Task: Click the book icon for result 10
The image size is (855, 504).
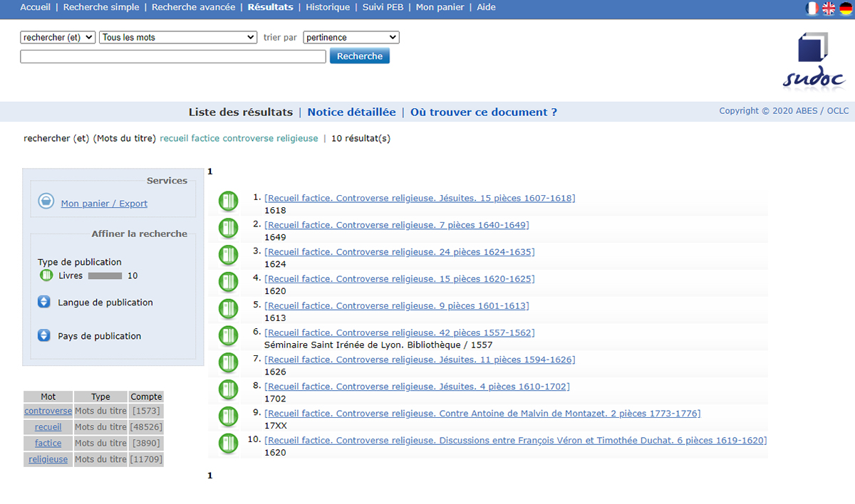Action: point(228,443)
